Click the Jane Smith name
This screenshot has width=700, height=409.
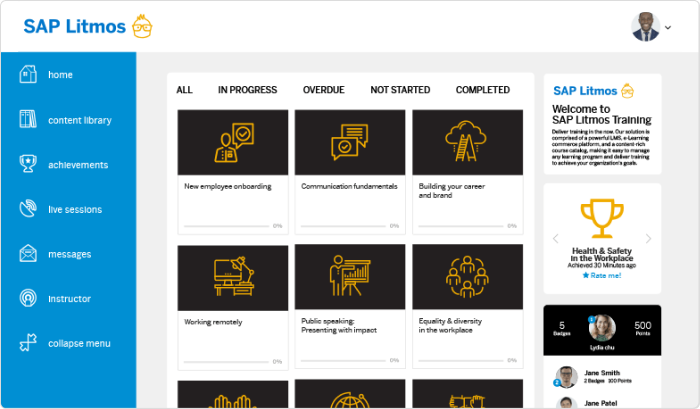pos(602,373)
